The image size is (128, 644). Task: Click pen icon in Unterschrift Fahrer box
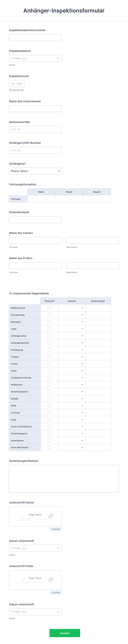point(51,516)
